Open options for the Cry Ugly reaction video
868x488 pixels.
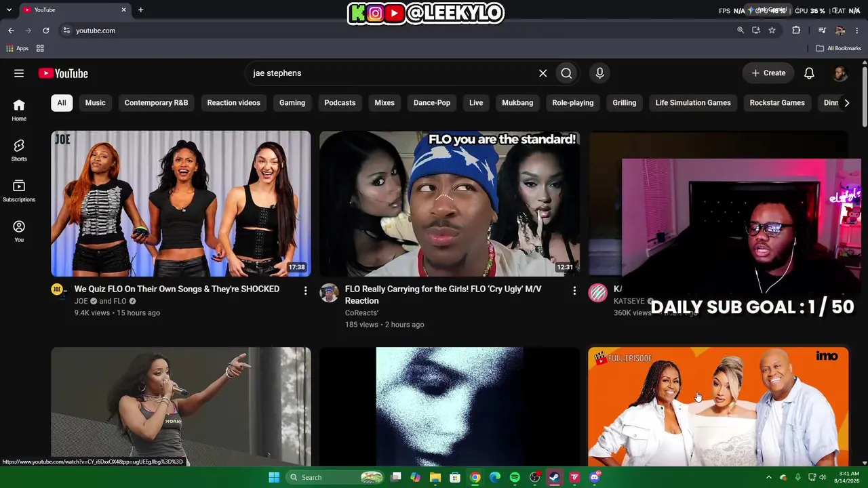pos(574,291)
